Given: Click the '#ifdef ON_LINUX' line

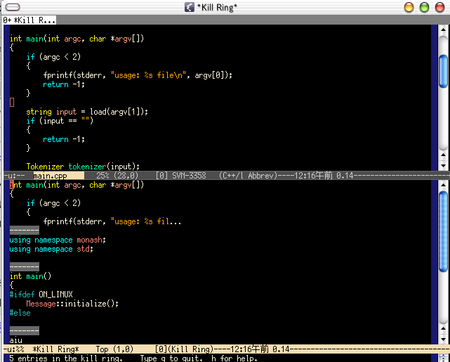Looking at the screenshot, I should [41, 294].
